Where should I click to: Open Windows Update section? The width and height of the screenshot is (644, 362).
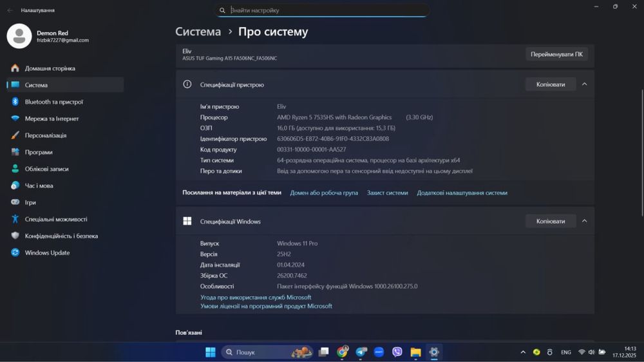[47, 252]
